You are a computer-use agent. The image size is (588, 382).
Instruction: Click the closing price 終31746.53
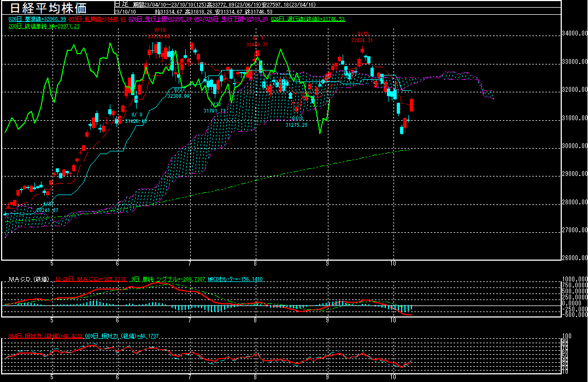[x=258, y=11]
